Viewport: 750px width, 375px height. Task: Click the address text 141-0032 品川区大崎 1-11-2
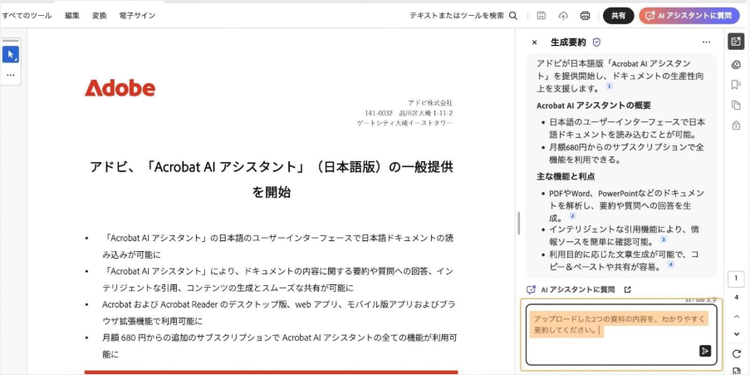pyautogui.click(x=409, y=113)
